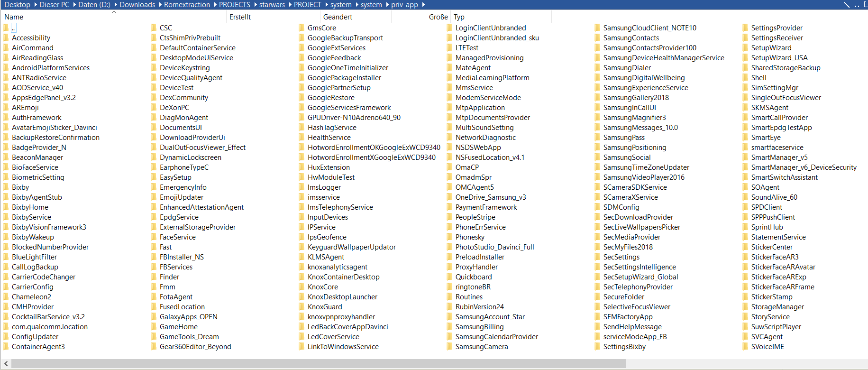Select the com.qualcomm.location folder name
The image size is (868, 370).
pos(50,327)
